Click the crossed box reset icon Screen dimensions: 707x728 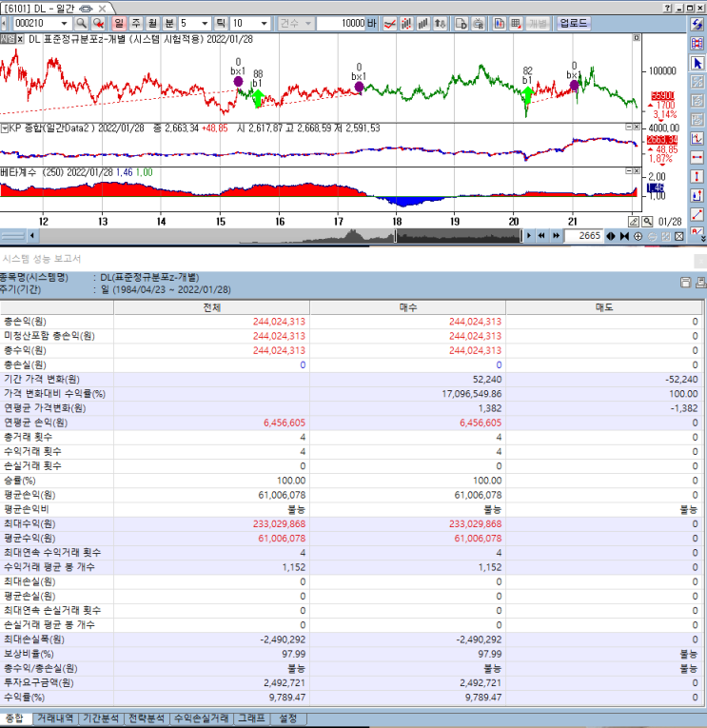pos(679,236)
